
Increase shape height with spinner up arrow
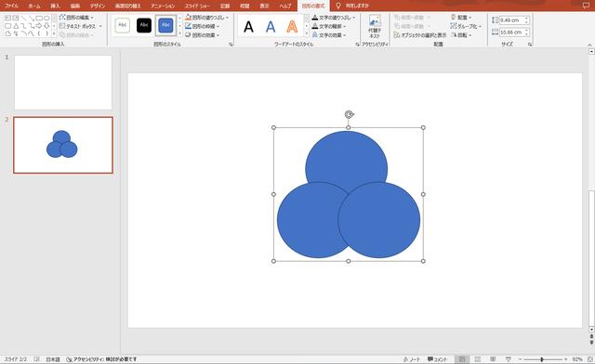527,19
